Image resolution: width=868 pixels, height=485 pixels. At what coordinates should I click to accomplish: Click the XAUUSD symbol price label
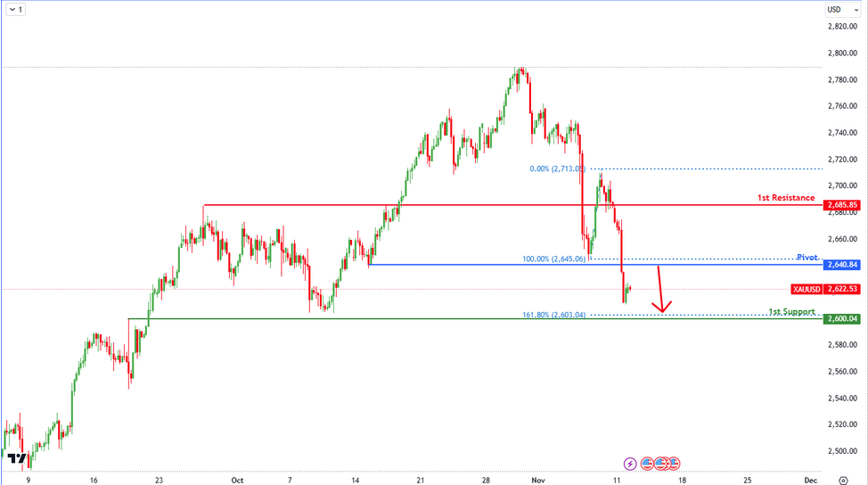click(807, 289)
